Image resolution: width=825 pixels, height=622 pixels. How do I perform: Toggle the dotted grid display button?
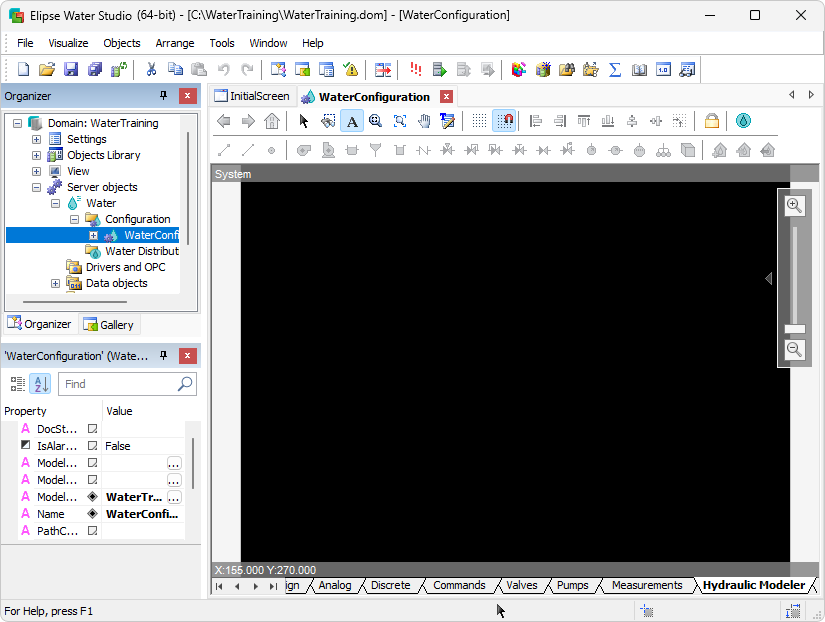pos(480,121)
